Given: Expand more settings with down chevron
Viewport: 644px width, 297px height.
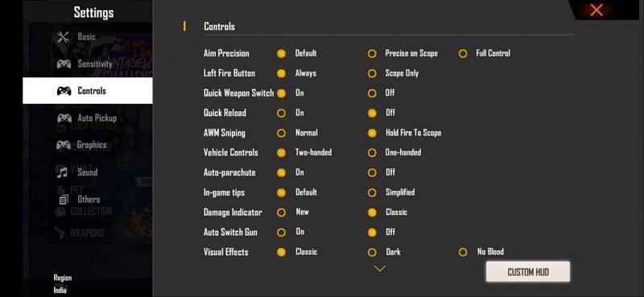Looking at the screenshot, I should (x=380, y=269).
